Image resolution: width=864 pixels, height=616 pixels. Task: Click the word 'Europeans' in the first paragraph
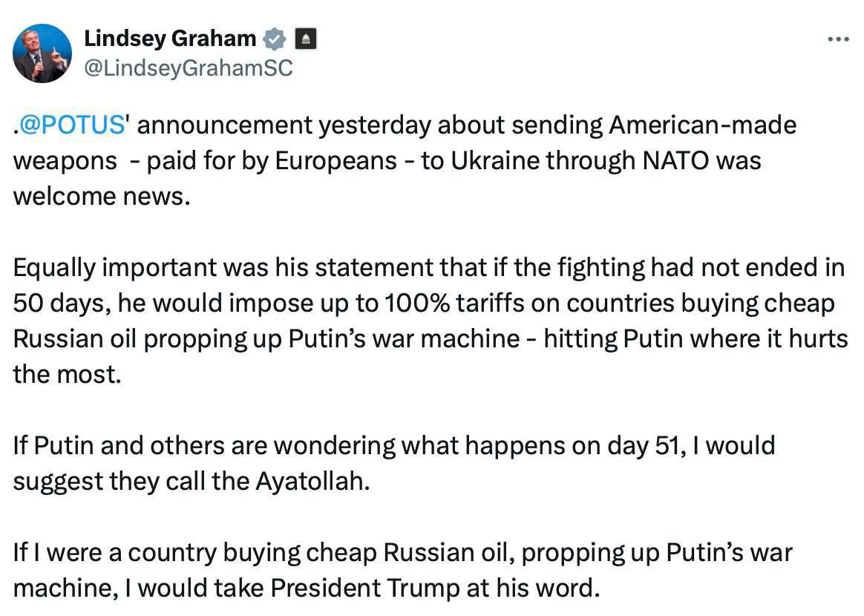336,162
